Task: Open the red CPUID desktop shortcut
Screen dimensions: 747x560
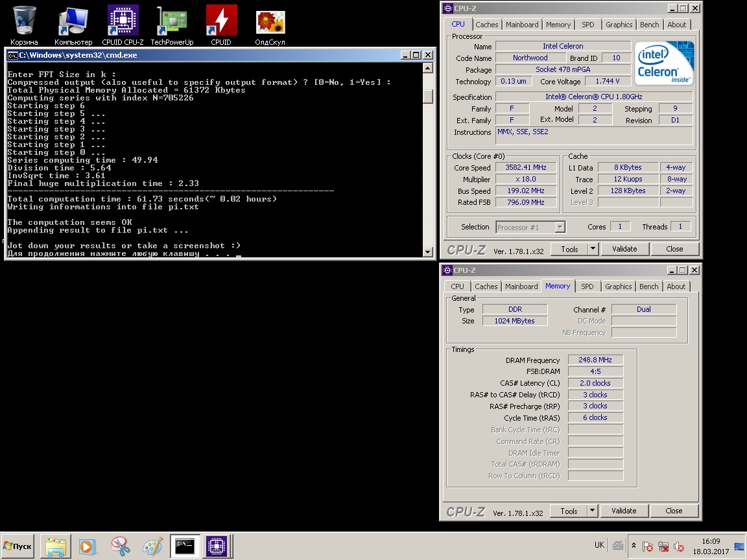Action: click(221, 25)
